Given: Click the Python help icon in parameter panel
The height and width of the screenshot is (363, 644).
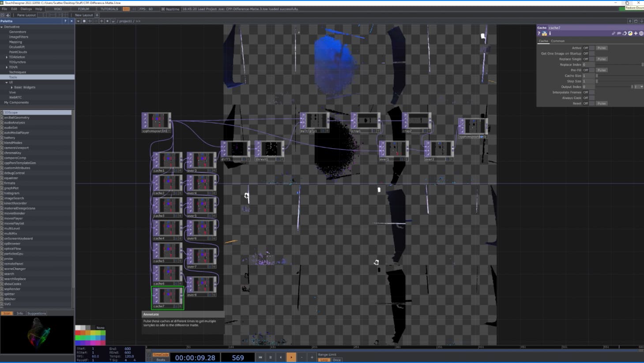Looking at the screenshot, I should point(544,34).
